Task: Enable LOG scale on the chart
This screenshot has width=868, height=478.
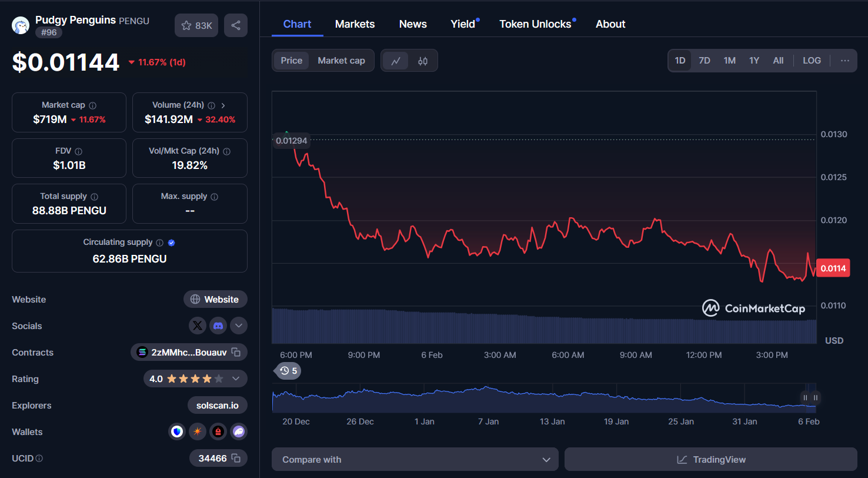Action: click(812, 60)
